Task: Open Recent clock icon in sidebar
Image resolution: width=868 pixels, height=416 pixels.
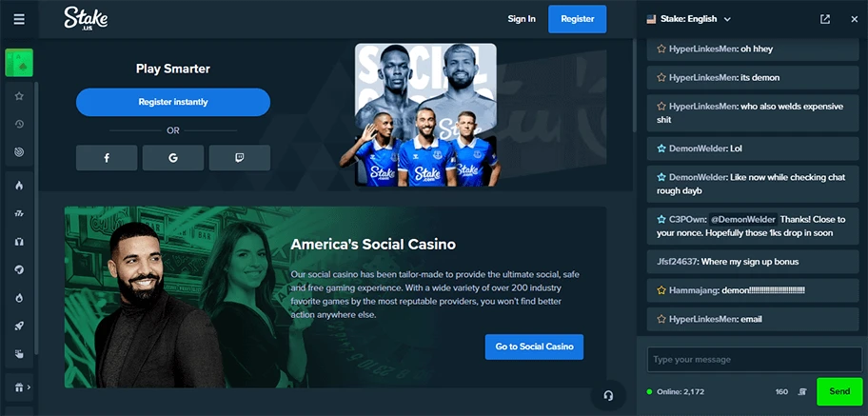Action: [x=19, y=124]
